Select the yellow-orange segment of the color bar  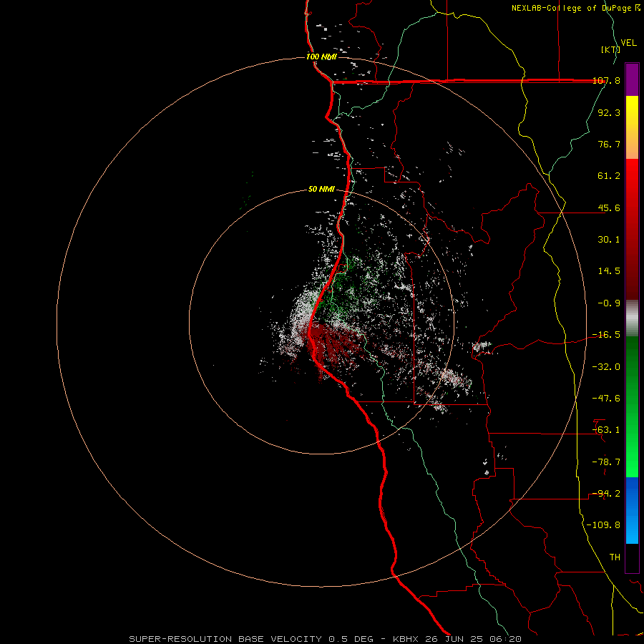tap(632, 127)
